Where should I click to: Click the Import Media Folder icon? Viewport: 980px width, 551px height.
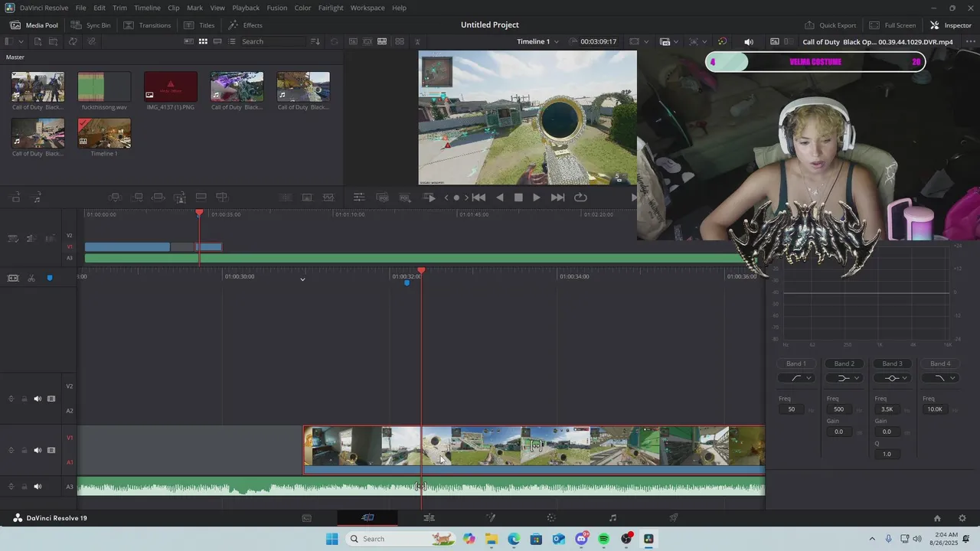point(55,41)
